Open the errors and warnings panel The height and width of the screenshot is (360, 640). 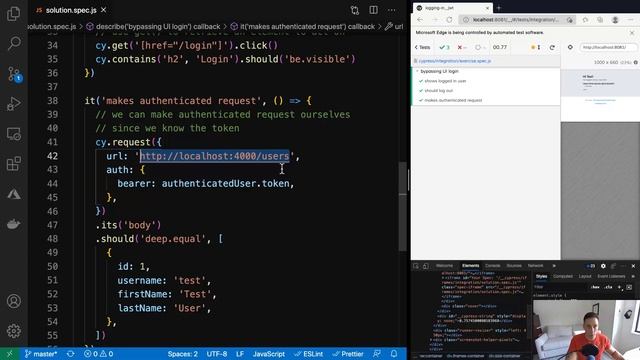click(x=98, y=354)
